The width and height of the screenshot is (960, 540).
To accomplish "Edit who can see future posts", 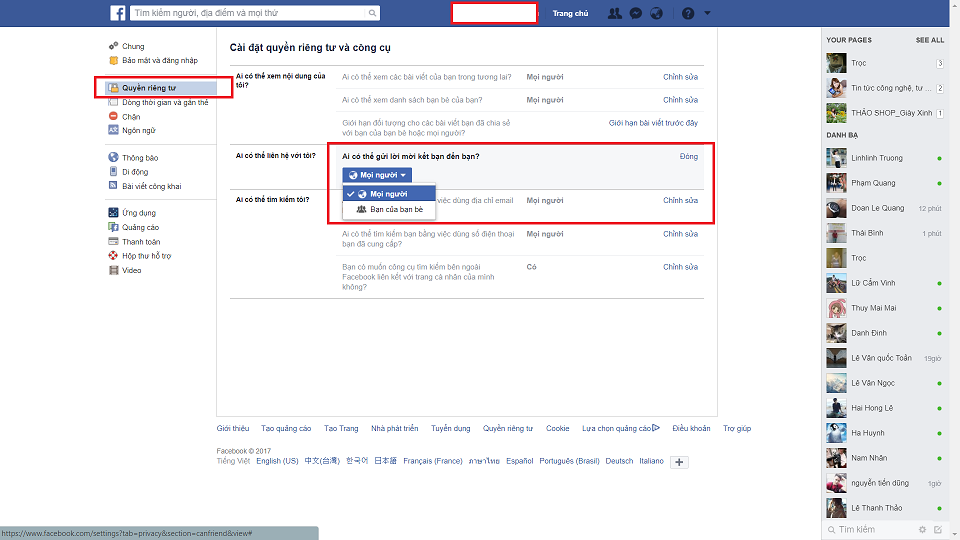I will pyautogui.click(x=680, y=77).
